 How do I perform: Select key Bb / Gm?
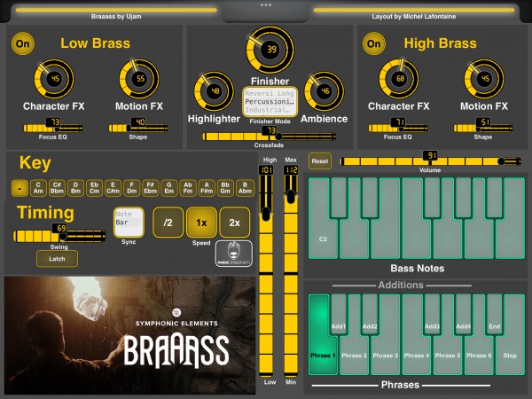click(x=225, y=188)
